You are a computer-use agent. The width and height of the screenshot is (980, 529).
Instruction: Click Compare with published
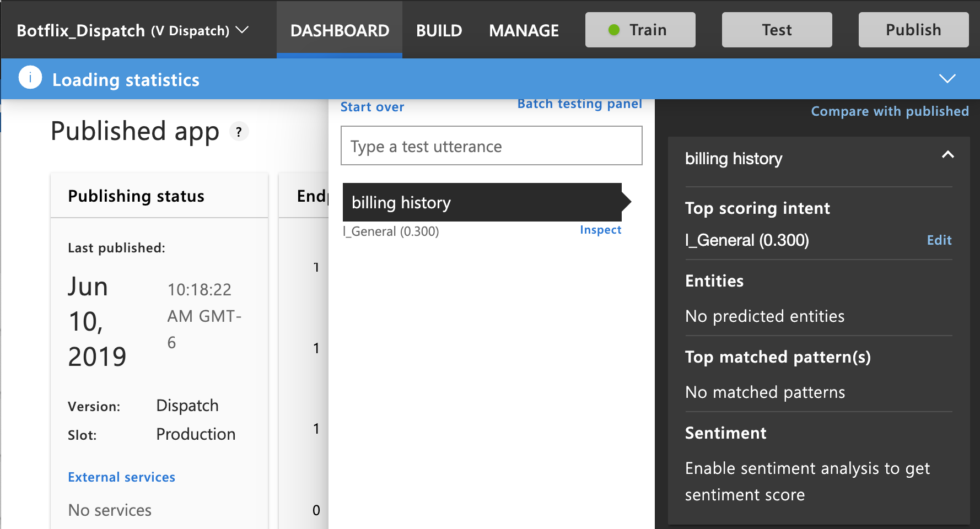(x=890, y=111)
